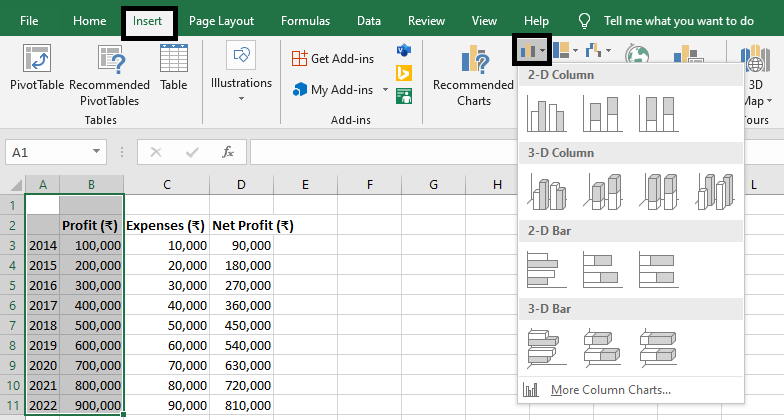784x420 pixels.
Task: Click the Visio Data Visualizer add-in icon
Action: [404, 50]
